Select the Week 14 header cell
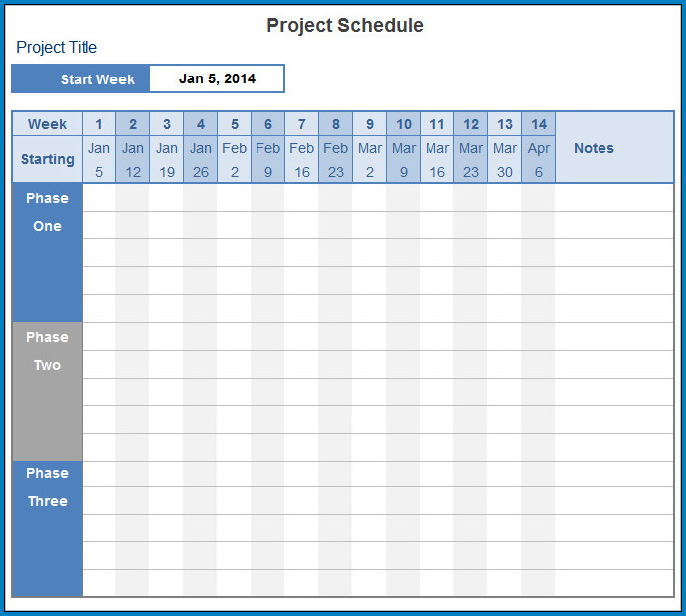 539,124
